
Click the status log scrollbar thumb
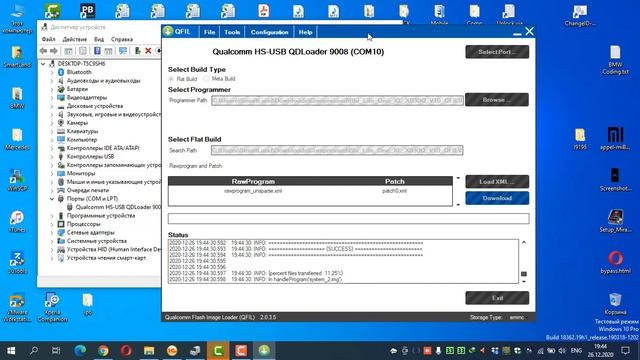click(x=524, y=274)
